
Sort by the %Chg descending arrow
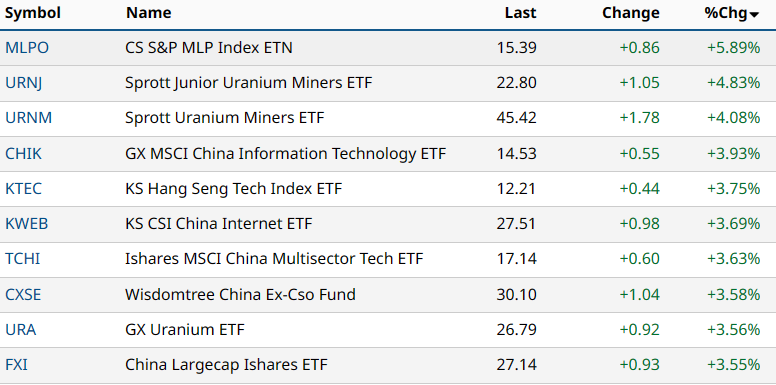pos(754,15)
